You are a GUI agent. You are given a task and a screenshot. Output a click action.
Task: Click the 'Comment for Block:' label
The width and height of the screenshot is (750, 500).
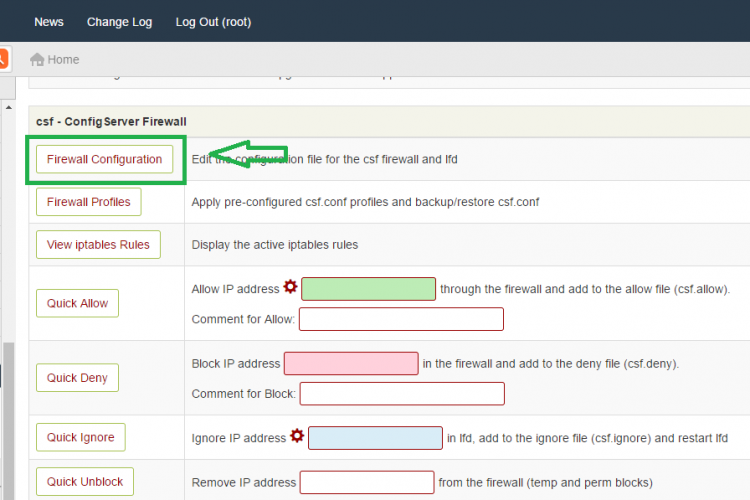(243, 394)
